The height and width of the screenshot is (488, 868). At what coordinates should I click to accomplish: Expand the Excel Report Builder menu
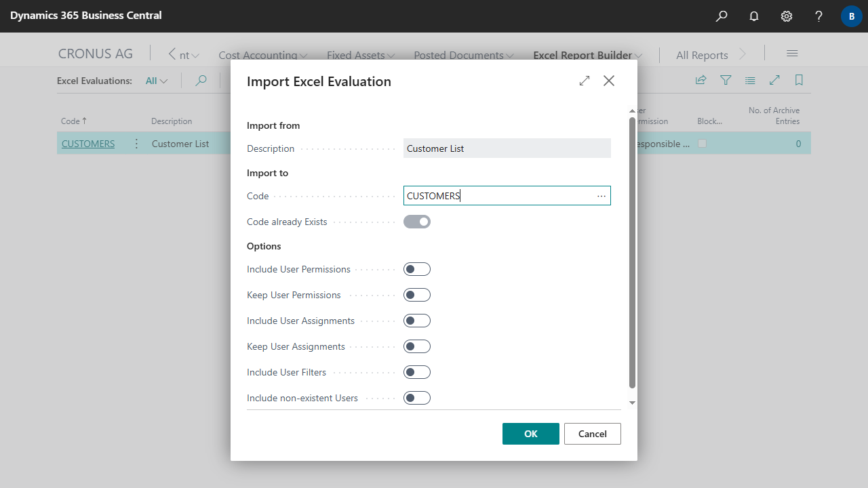(587, 55)
